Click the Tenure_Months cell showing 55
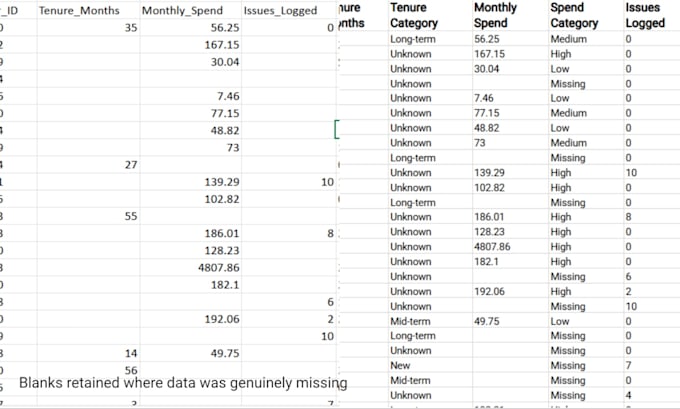The height and width of the screenshot is (409, 680). click(x=88, y=216)
